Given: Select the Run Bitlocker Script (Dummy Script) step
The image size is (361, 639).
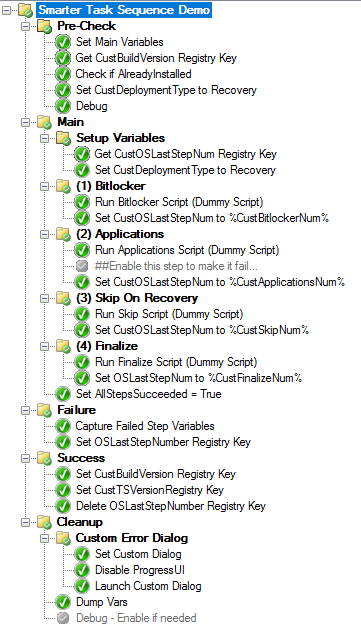Looking at the screenshot, I should point(179,202).
